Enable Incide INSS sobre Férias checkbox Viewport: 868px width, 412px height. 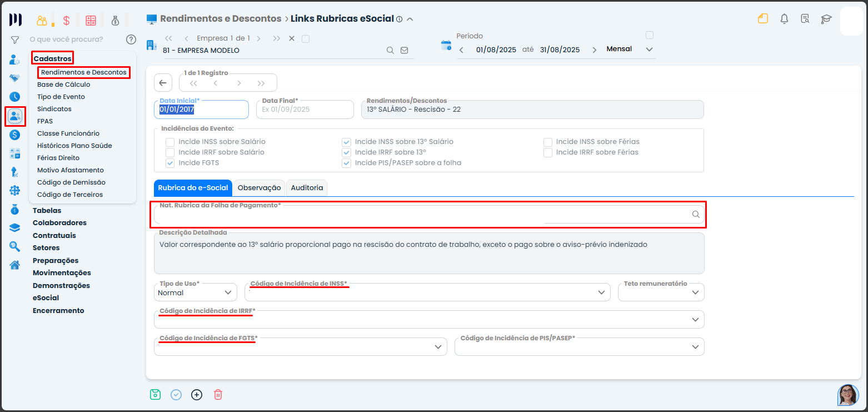pyautogui.click(x=548, y=142)
